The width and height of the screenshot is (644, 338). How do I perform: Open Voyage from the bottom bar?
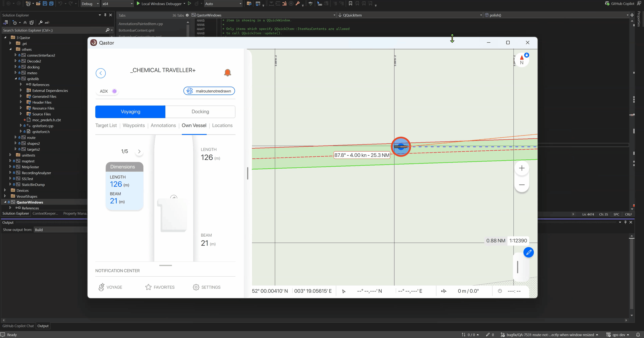click(x=110, y=287)
